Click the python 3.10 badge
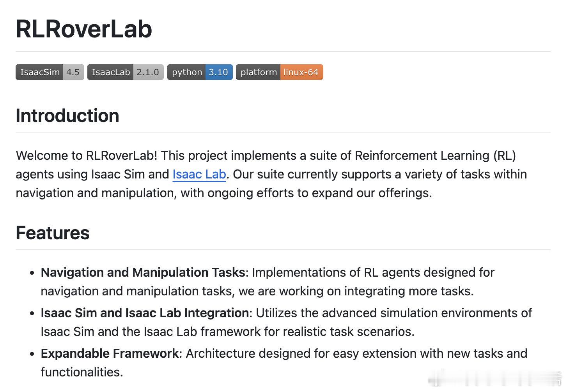 click(x=200, y=72)
